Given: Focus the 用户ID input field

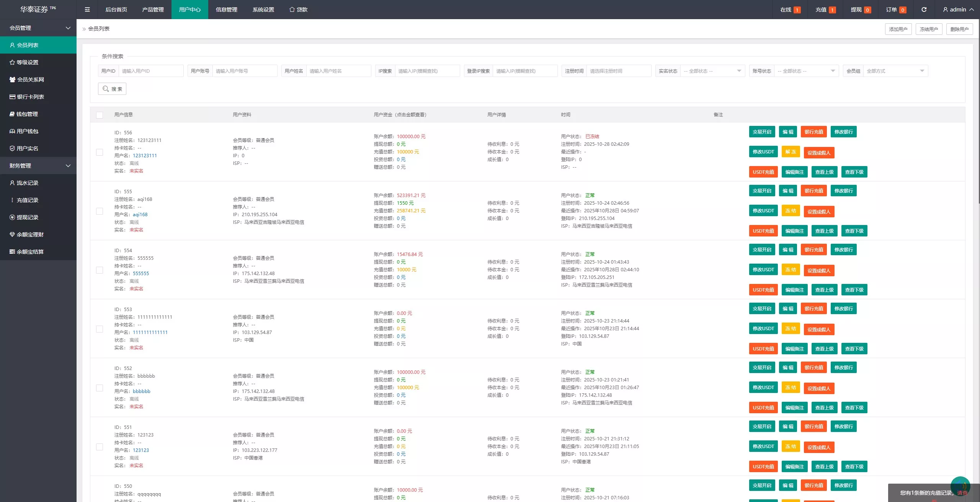Looking at the screenshot, I should 151,71.
